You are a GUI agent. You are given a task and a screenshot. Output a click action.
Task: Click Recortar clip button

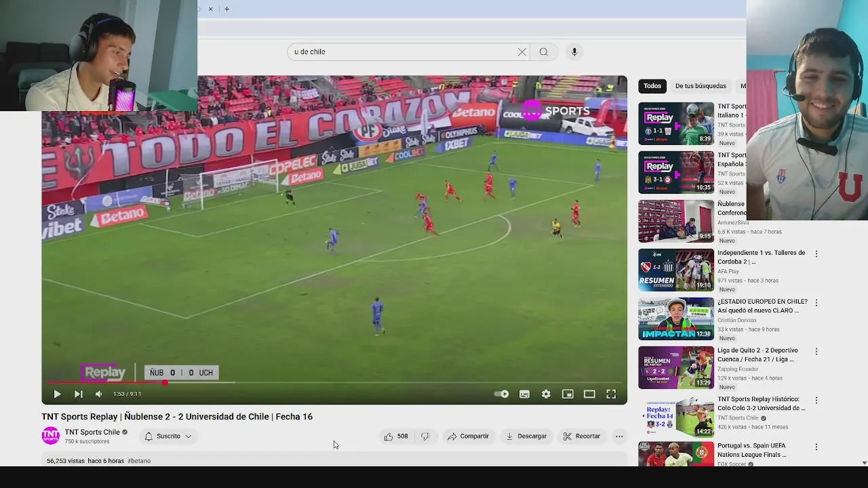(x=582, y=436)
